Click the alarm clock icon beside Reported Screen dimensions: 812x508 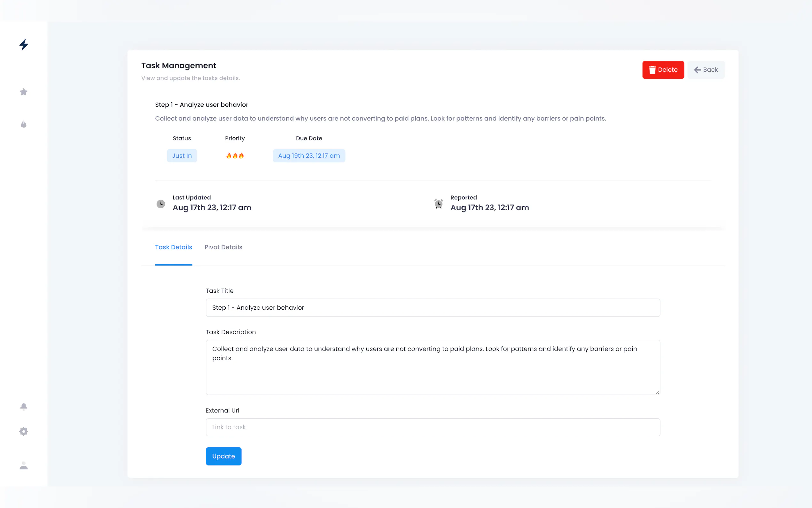click(438, 204)
